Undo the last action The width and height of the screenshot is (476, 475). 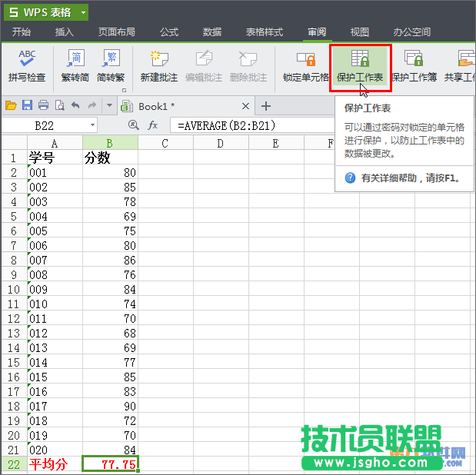[75, 105]
